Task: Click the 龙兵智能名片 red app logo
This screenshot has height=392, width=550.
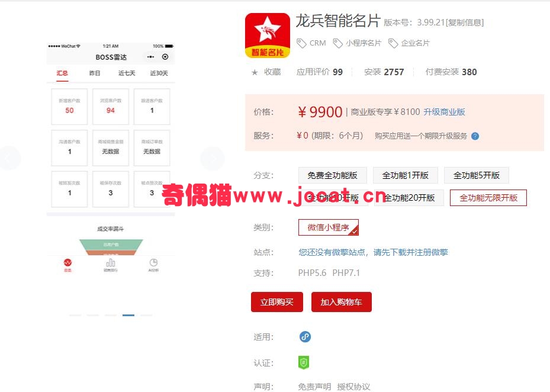Action: coord(267,35)
